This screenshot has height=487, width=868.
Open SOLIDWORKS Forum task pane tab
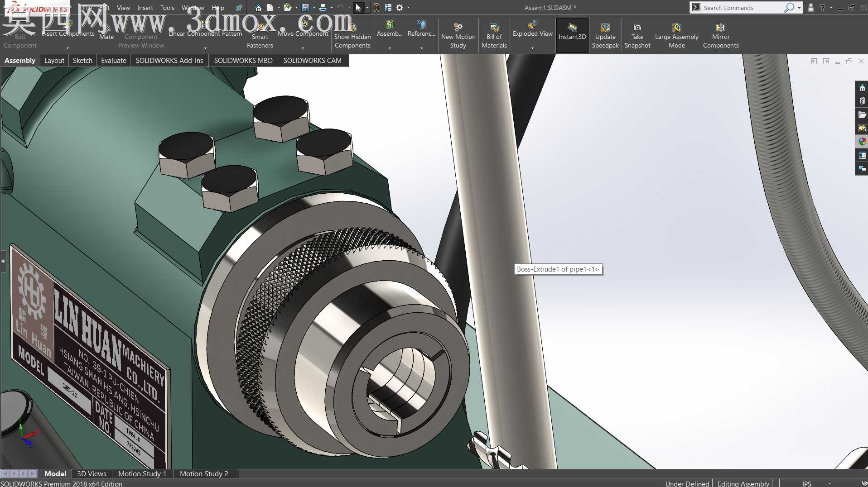tap(862, 169)
